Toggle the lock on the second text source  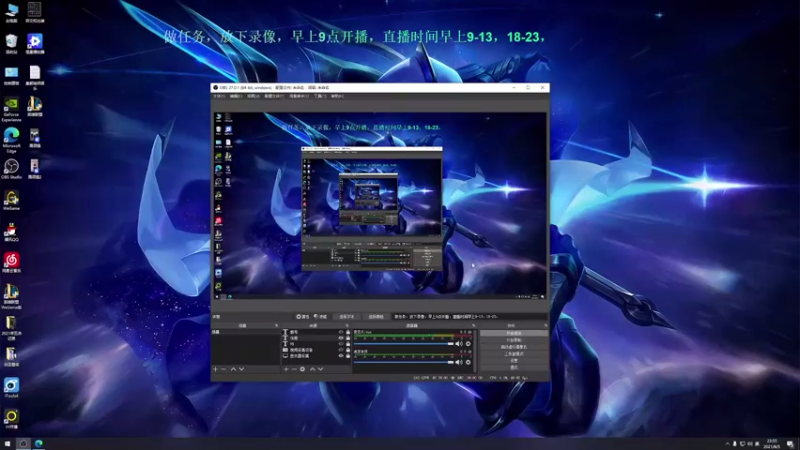(x=348, y=338)
